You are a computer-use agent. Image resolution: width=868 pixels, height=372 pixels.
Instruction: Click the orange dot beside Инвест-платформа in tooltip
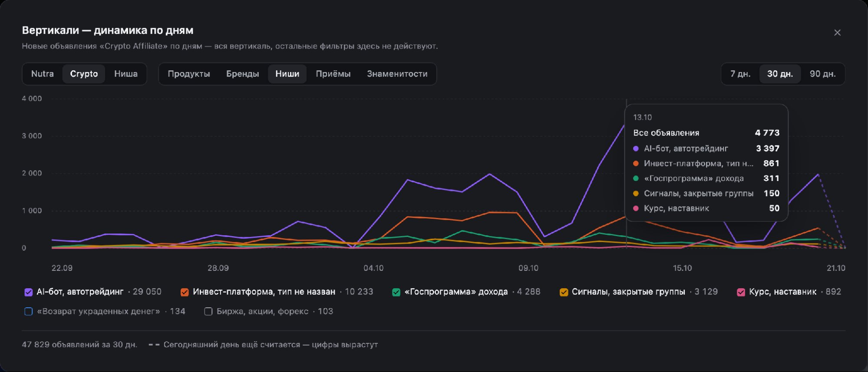(x=636, y=164)
